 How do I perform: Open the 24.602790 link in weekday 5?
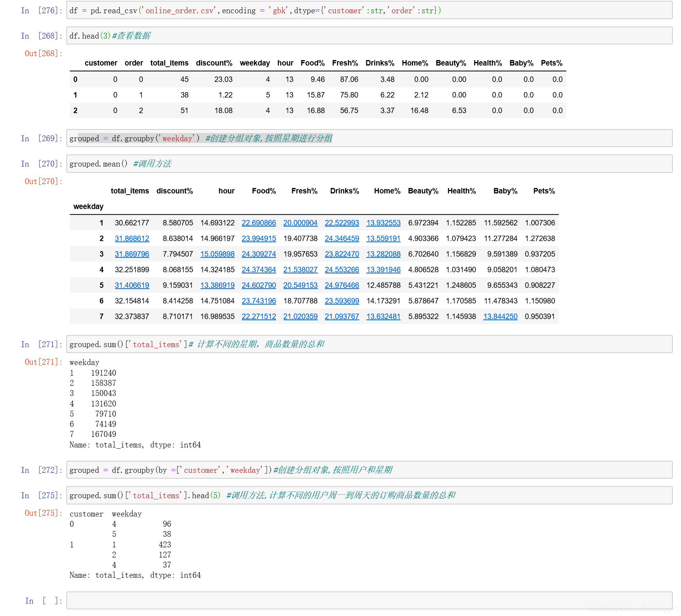tap(259, 285)
